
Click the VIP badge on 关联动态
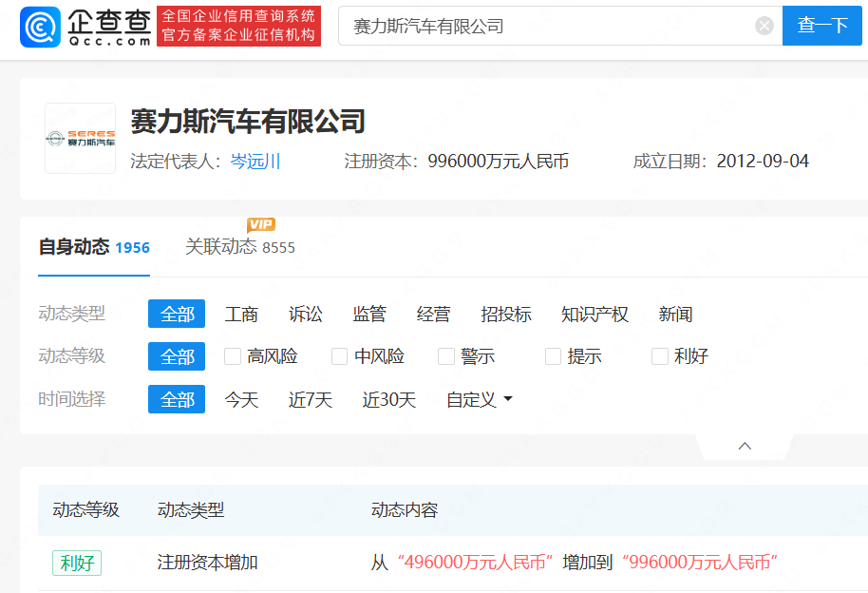click(x=261, y=224)
